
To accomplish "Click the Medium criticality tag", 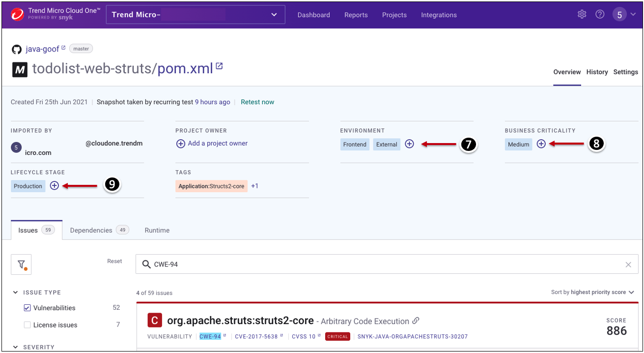I will tap(518, 145).
